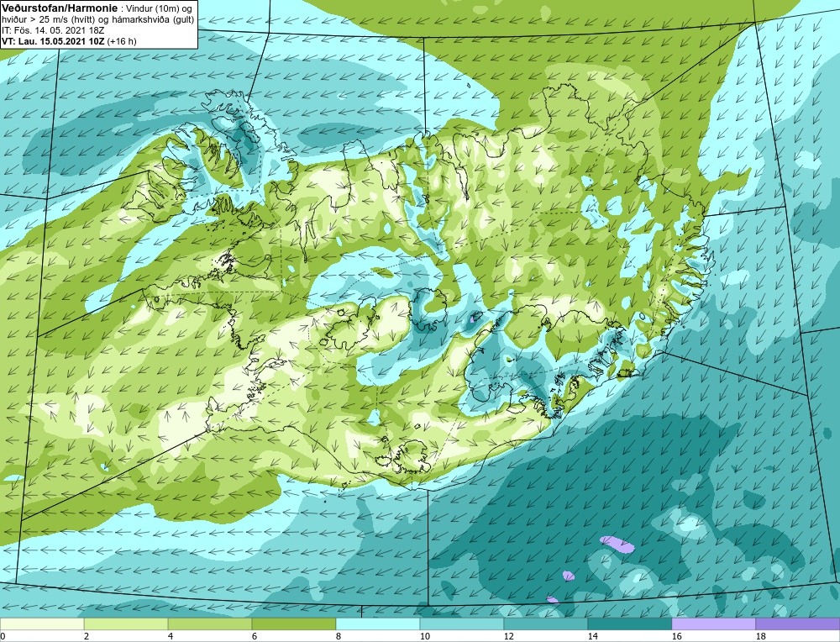This screenshot has height=642, width=840.
Task: Click the 12–14 m/s teal legend swatch
Action: [x=546, y=624]
